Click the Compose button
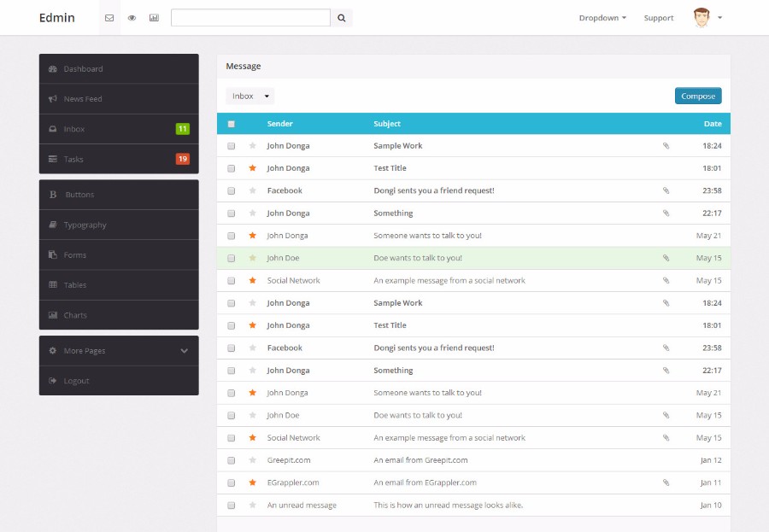 pyautogui.click(x=698, y=96)
